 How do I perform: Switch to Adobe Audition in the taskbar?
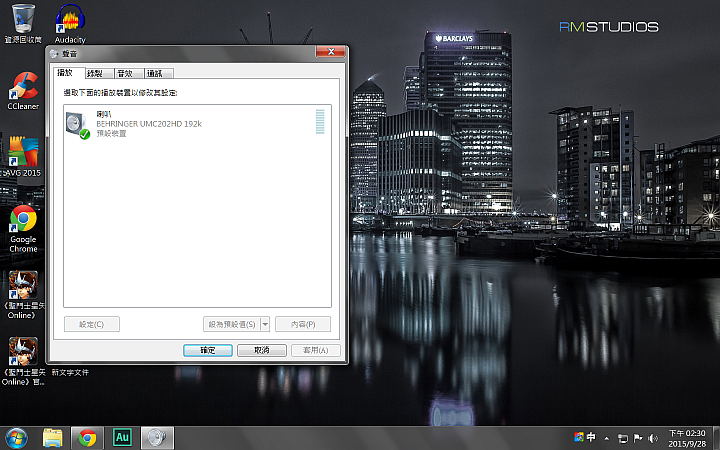122,438
